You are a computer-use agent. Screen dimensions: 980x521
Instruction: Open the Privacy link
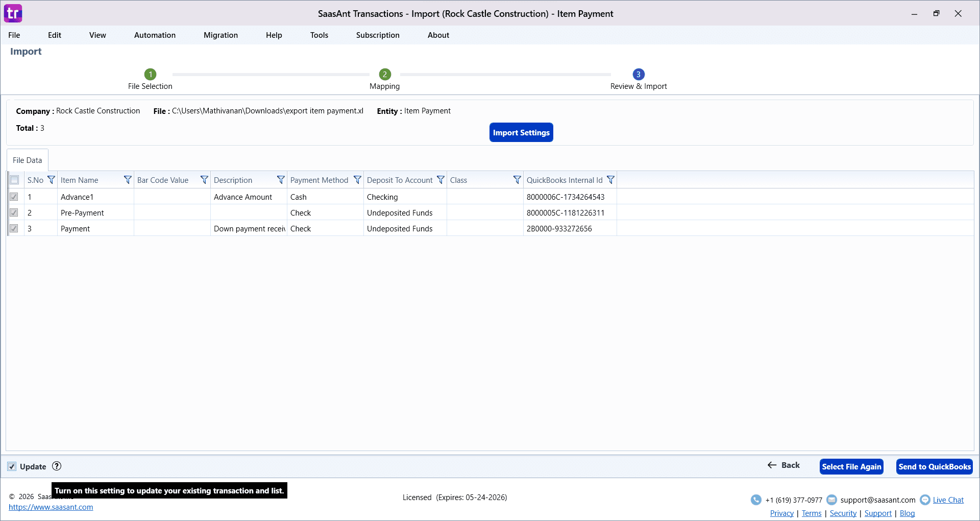[x=782, y=513]
